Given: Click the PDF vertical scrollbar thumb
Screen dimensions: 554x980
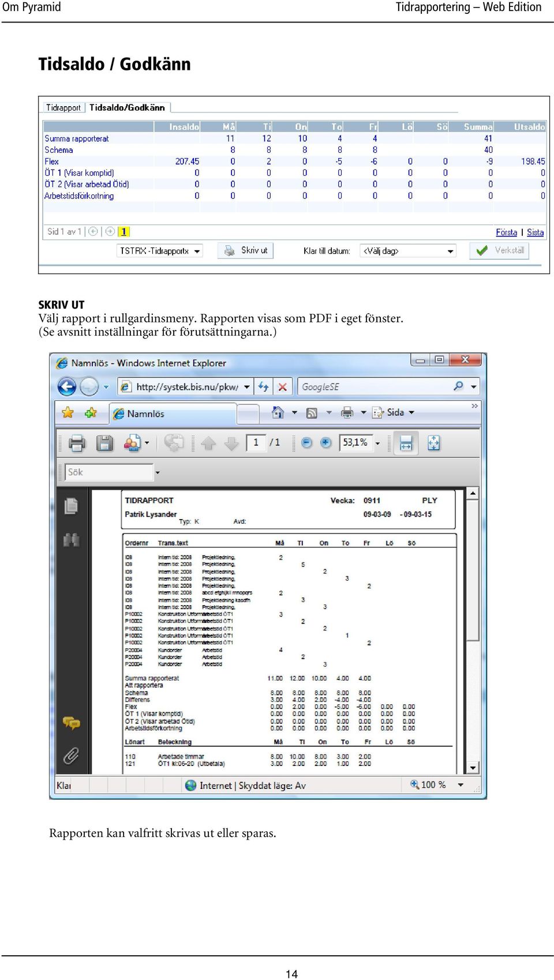Looking at the screenshot, I should point(473,571).
